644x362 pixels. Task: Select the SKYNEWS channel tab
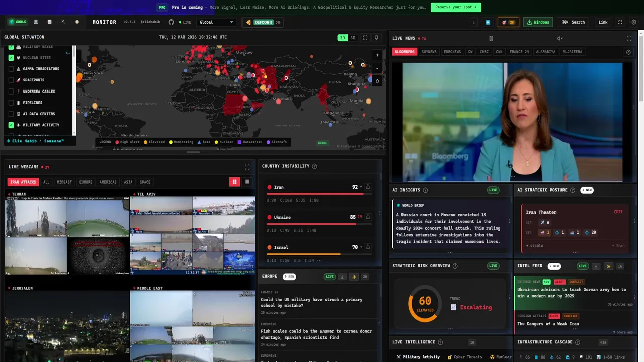tap(429, 52)
